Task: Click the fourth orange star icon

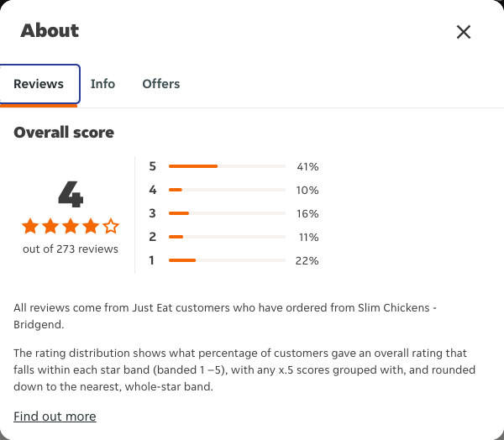Action: click(x=91, y=226)
